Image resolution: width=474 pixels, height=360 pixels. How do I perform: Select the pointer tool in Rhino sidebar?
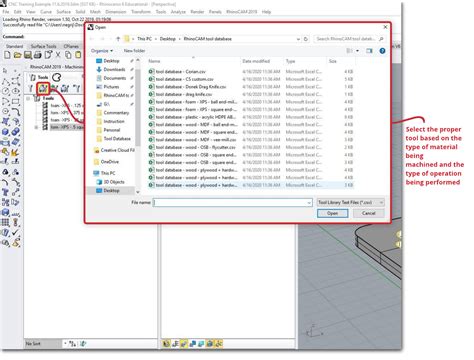point(5,71)
